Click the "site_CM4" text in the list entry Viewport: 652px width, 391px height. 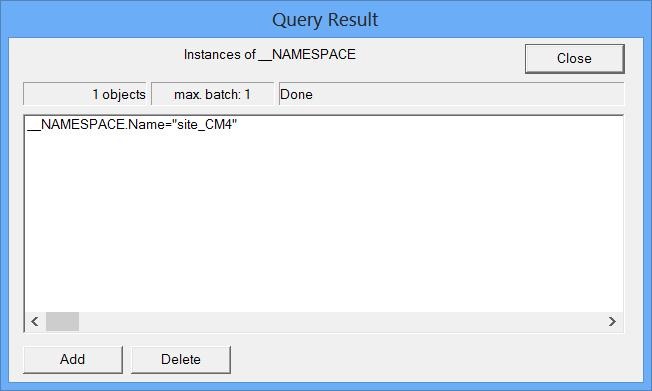207,124
